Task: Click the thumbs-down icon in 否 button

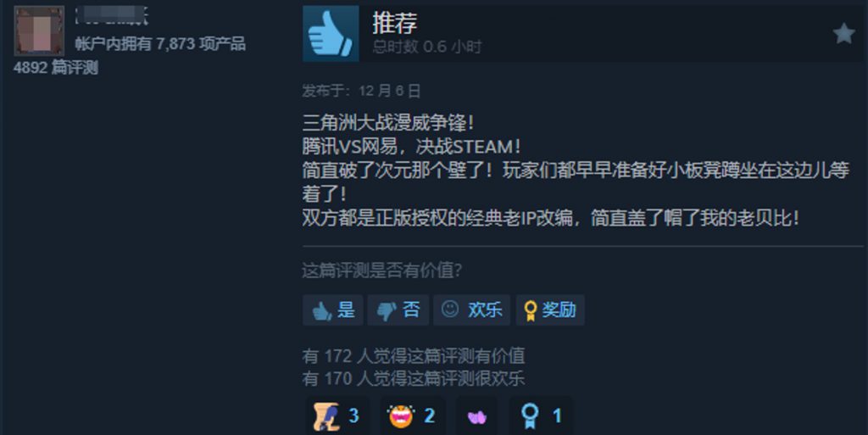Action: 387,311
